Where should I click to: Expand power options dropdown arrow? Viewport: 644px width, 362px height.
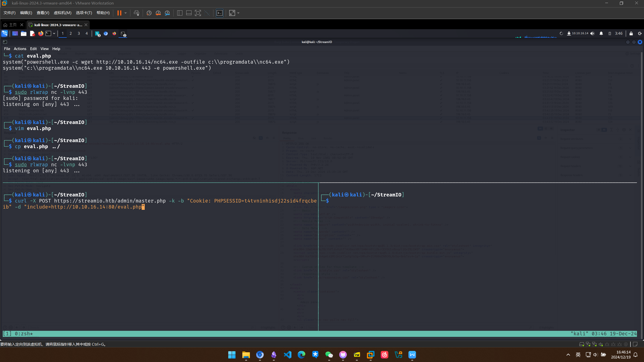coord(126,13)
